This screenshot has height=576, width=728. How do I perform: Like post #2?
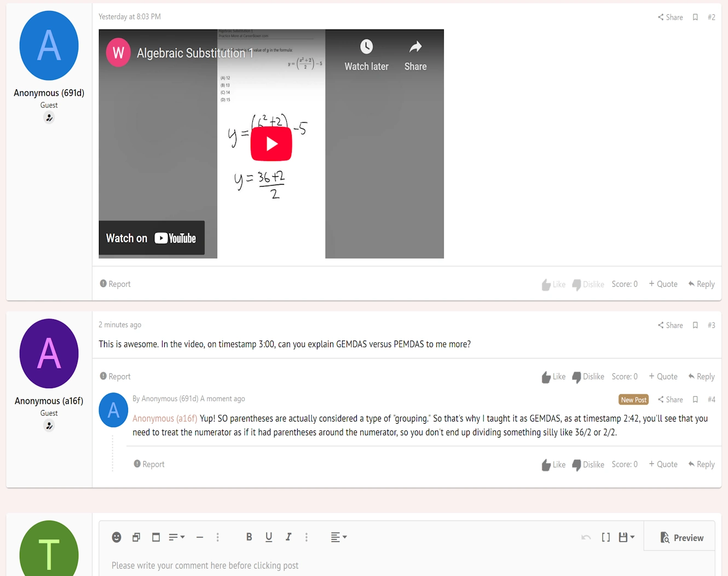(x=553, y=284)
